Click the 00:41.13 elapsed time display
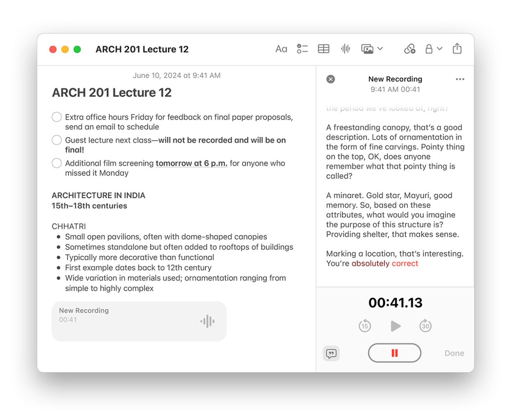Screen dimensions: 532x413 395,303
